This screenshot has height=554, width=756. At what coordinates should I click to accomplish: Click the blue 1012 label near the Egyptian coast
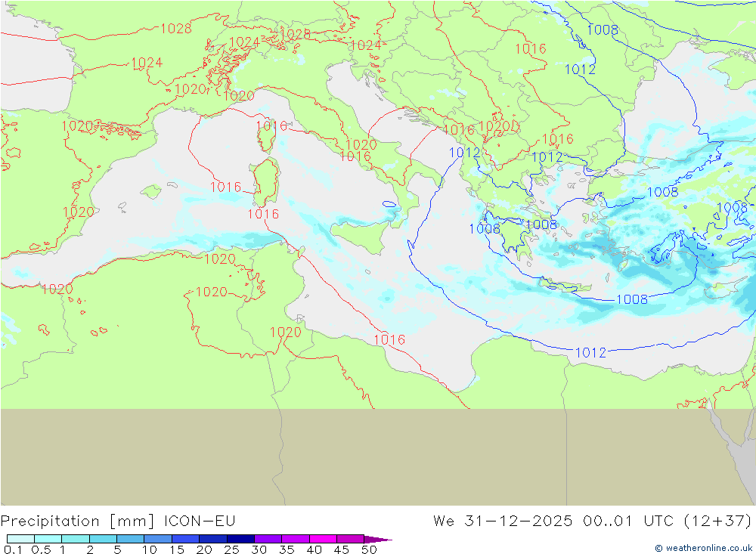(x=590, y=352)
